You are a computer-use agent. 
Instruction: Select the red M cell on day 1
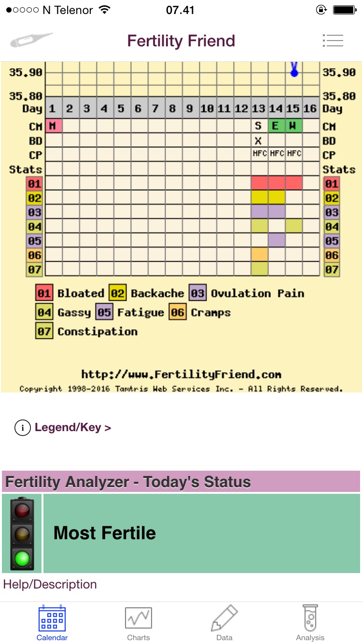pyautogui.click(x=52, y=126)
